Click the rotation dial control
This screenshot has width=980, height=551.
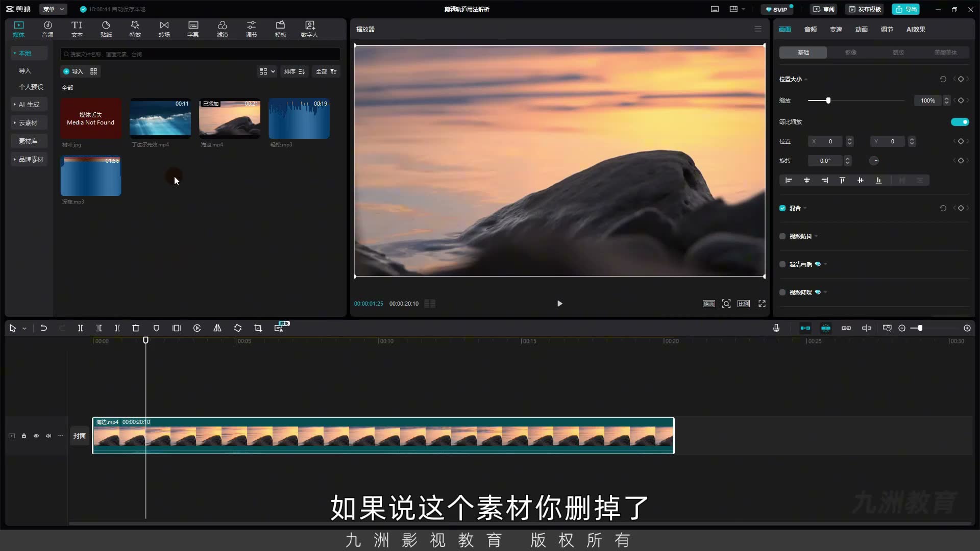(x=874, y=161)
